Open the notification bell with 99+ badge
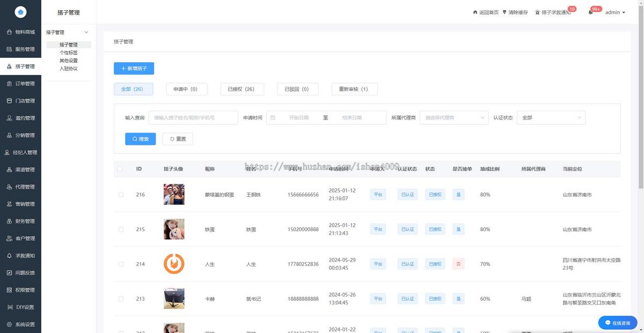Image resolution: width=644 pixels, height=333 pixels. pos(590,12)
